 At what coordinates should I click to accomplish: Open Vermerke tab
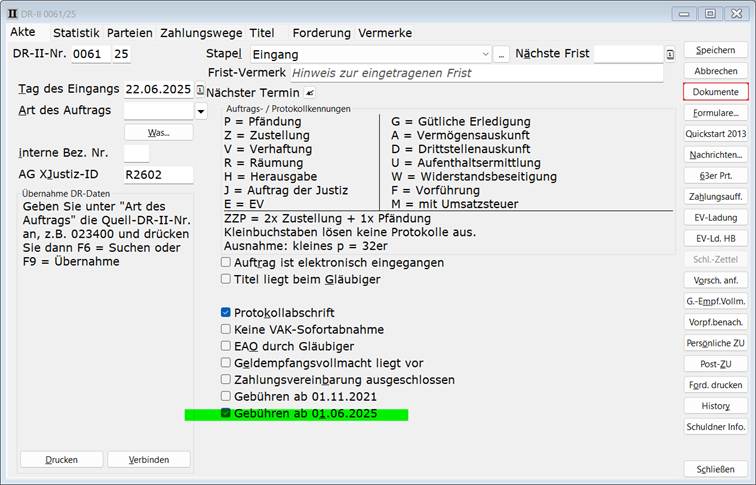385,33
